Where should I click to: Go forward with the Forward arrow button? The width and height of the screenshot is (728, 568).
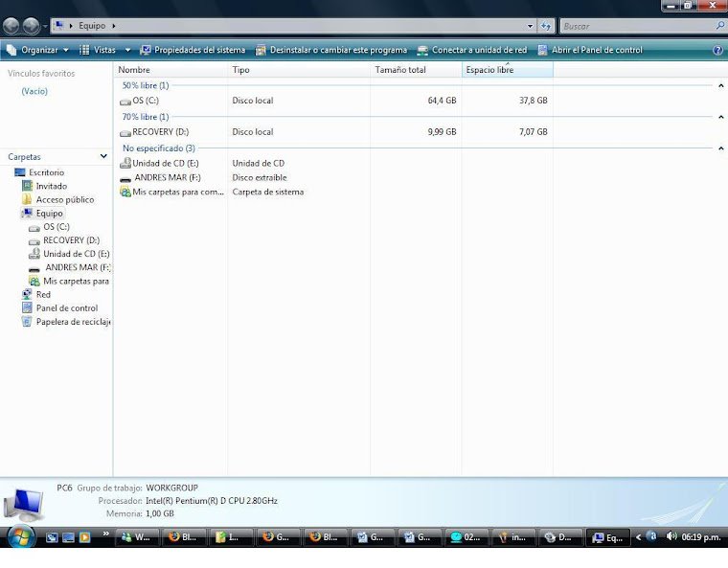coord(31,26)
